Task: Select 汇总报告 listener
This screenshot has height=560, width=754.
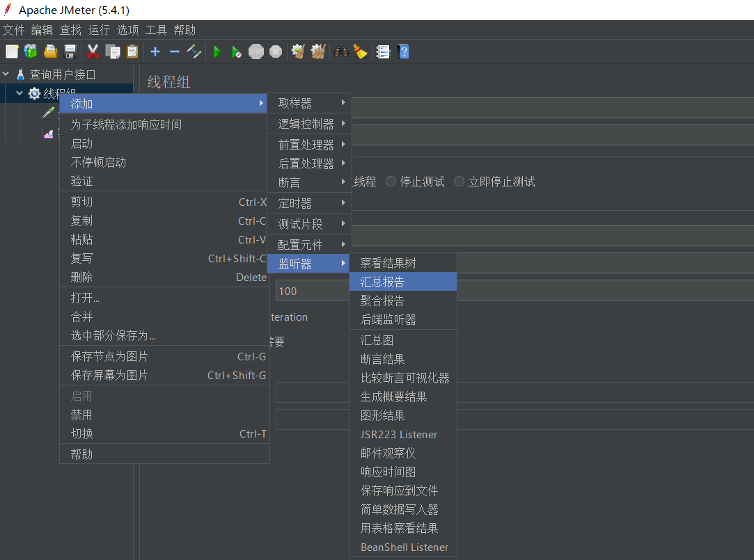Action: tap(403, 282)
